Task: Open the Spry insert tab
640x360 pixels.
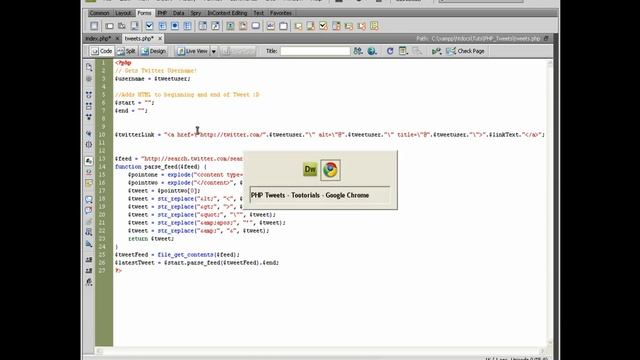Action: (x=196, y=13)
